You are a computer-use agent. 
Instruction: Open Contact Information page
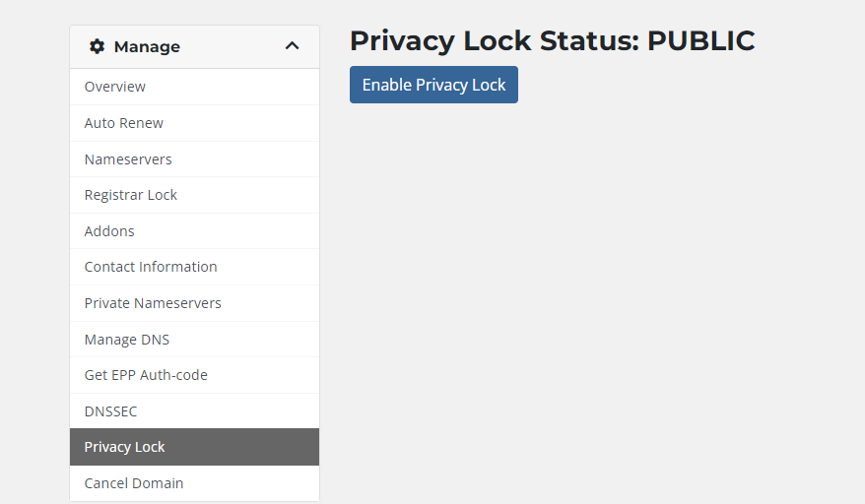(x=194, y=267)
